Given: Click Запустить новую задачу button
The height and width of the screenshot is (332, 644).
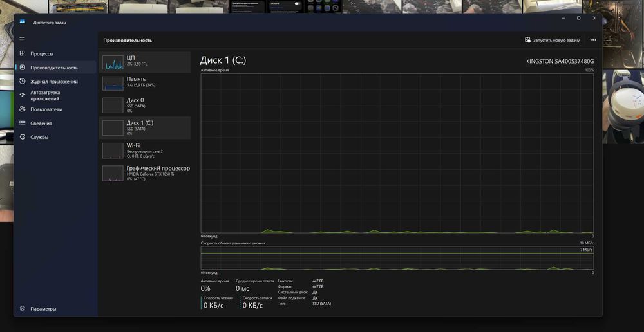Looking at the screenshot, I should point(553,41).
